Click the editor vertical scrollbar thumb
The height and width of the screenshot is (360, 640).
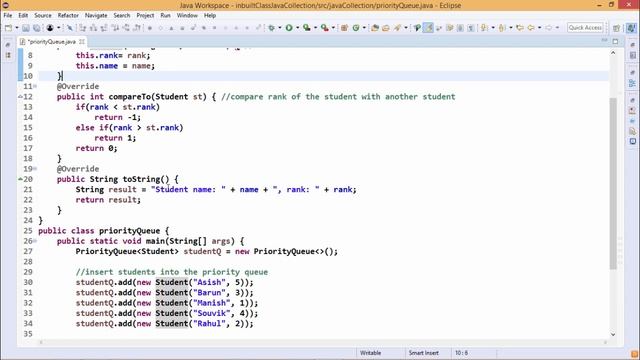coord(613,184)
